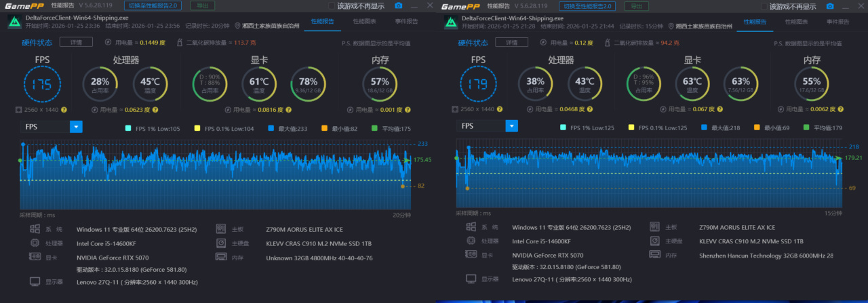The width and height of the screenshot is (868, 303).
Task: Expand FPS metric dropdown above the 15分钟 graph
Action: (511, 126)
